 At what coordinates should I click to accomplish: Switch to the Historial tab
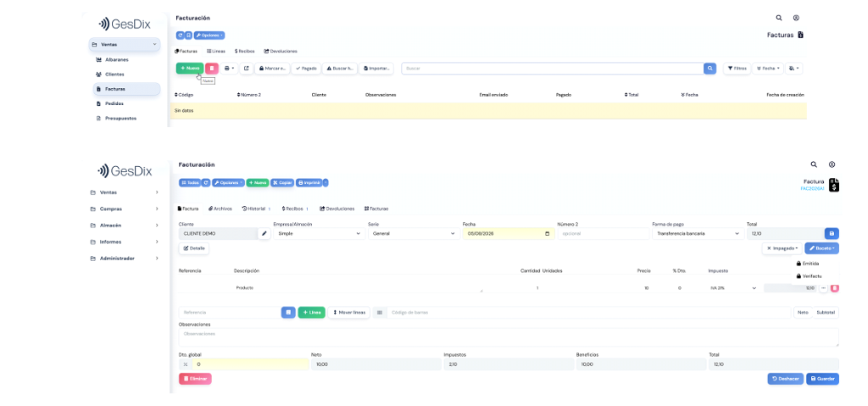pyautogui.click(x=256, y=209)
